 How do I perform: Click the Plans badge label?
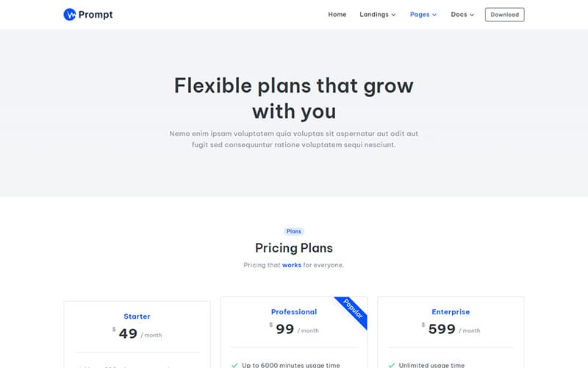[x=294, y=231]
